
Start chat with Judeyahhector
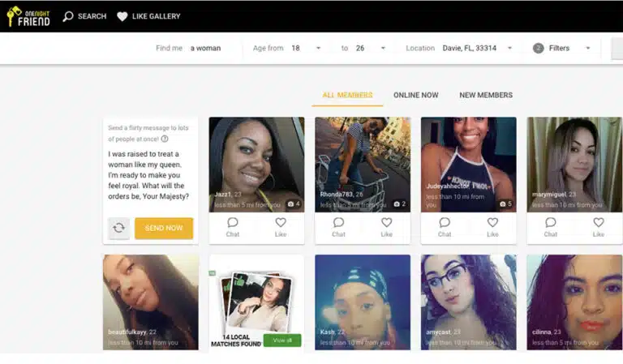click(445, 227)
